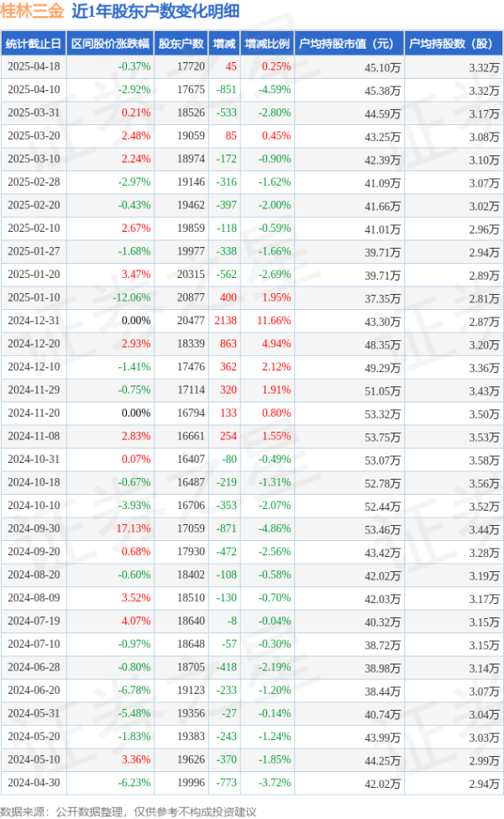Select date cell 2025-04-10
Viewport: 504px width, 819px height.
click(x=34, y=90)
